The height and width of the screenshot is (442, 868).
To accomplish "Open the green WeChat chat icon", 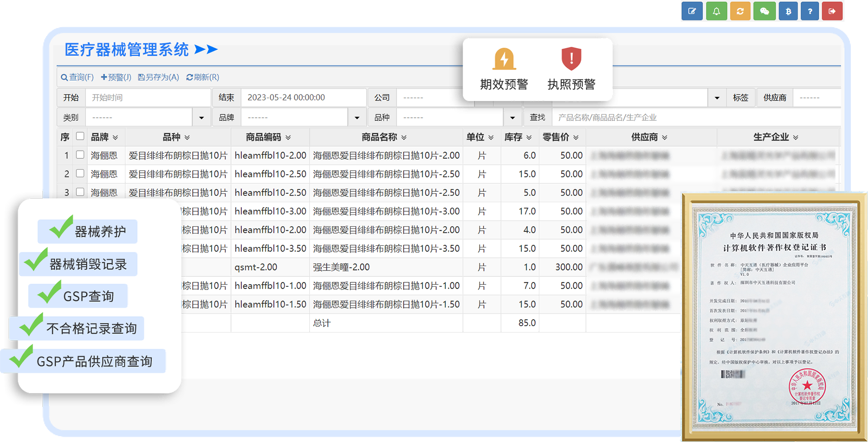I will (x=764, y=11).
